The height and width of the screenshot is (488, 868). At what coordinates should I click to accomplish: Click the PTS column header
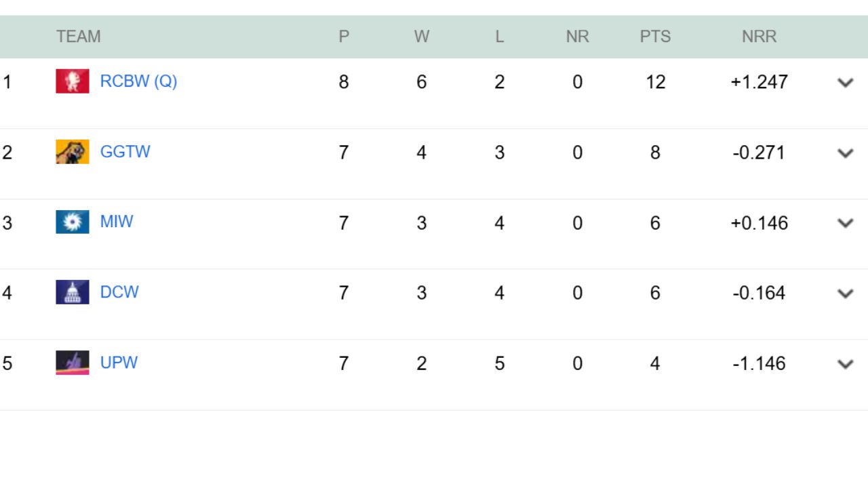[655, 37]
